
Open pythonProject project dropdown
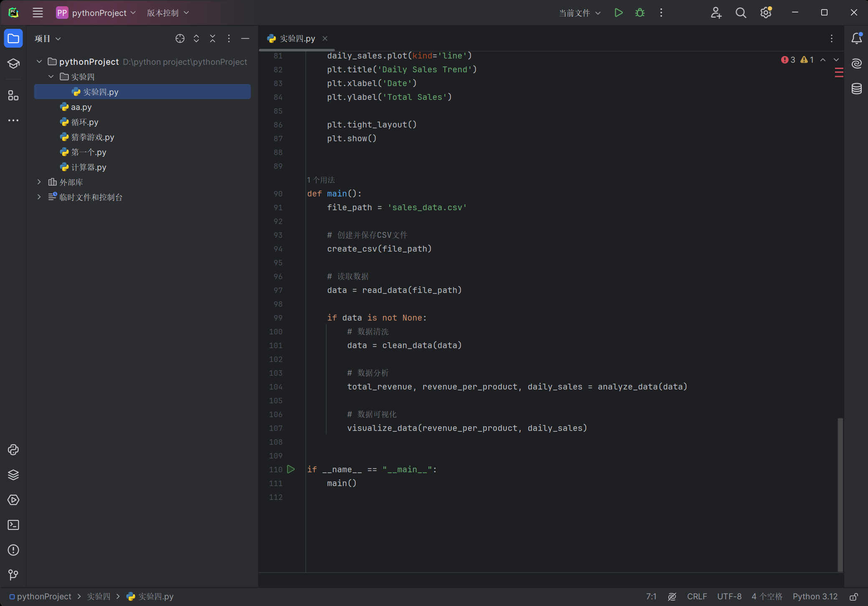click(x=96, y=13)
